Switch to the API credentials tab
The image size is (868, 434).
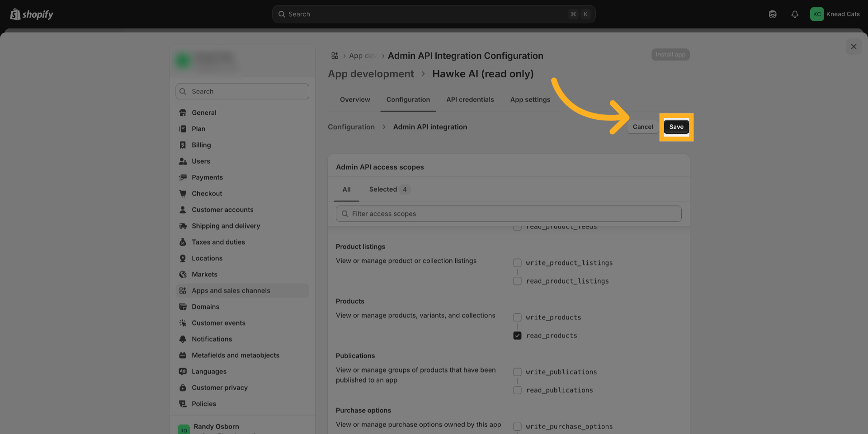pyautogui.click(x=470, y=100)
